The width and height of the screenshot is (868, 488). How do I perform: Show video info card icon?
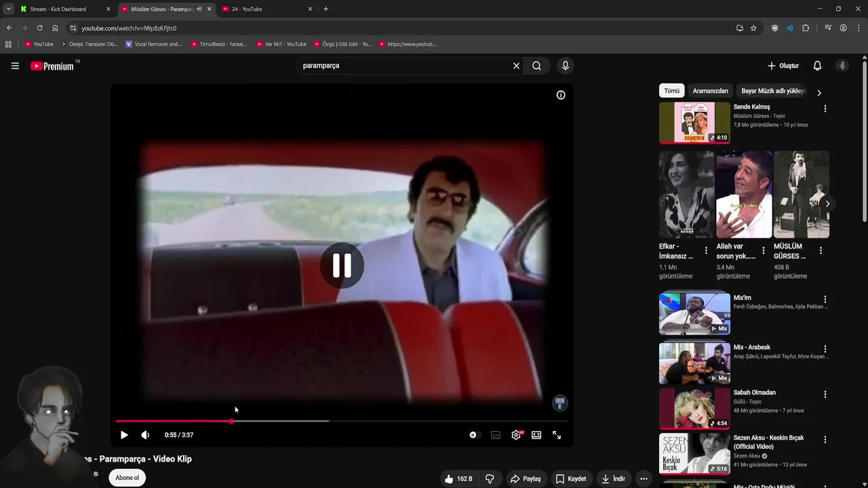point(561,95)
